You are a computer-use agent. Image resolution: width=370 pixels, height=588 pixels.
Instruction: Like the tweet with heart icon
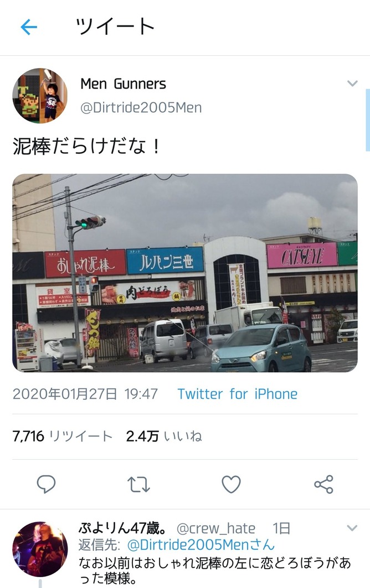click(x=231, y=484)
